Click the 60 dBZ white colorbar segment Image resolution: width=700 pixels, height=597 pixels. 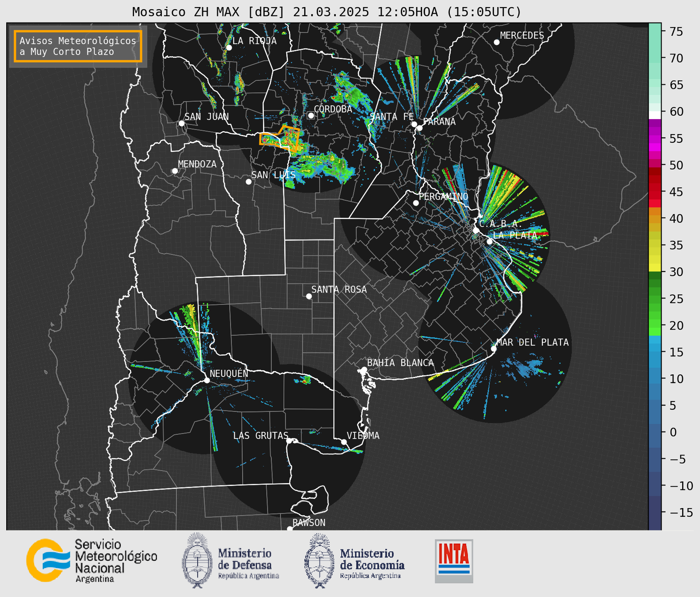pyautogui.click(x=655, y=115)
